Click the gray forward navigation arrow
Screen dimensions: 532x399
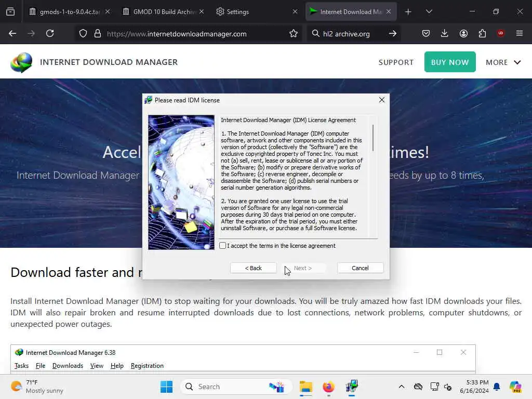pos(31,33)
